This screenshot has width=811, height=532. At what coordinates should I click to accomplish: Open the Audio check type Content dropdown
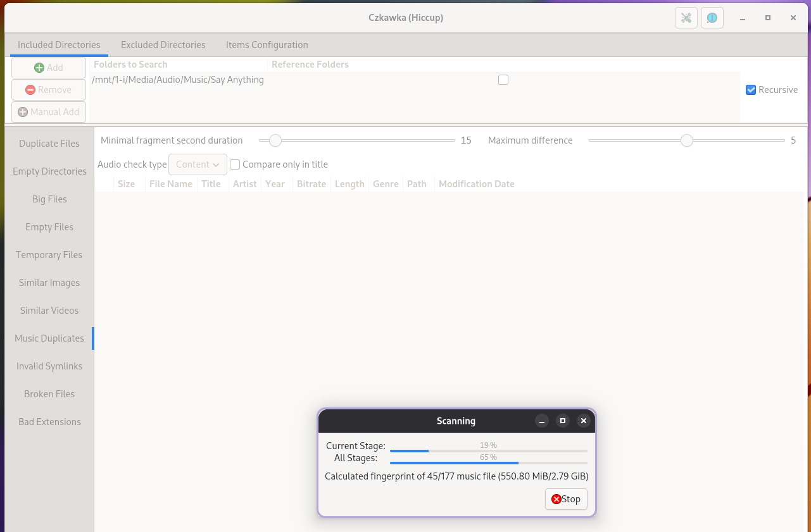(x=198, y=164)
